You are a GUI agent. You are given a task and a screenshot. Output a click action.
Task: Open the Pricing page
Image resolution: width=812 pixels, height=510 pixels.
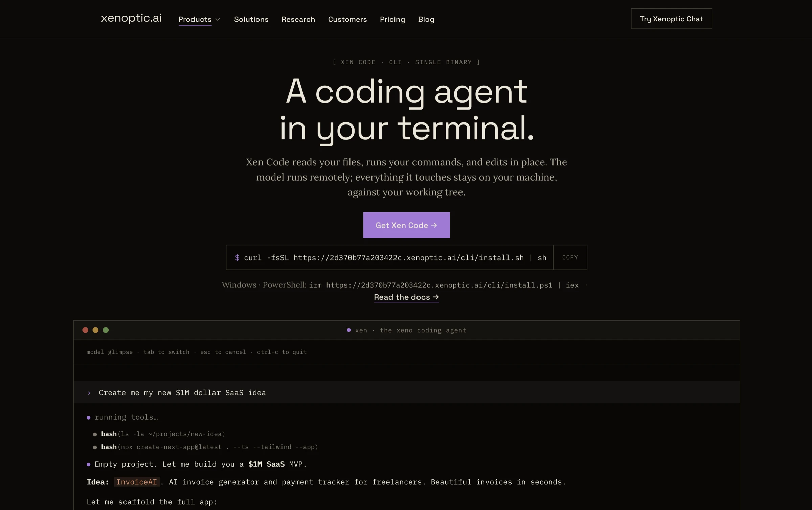tap(392, 19)
